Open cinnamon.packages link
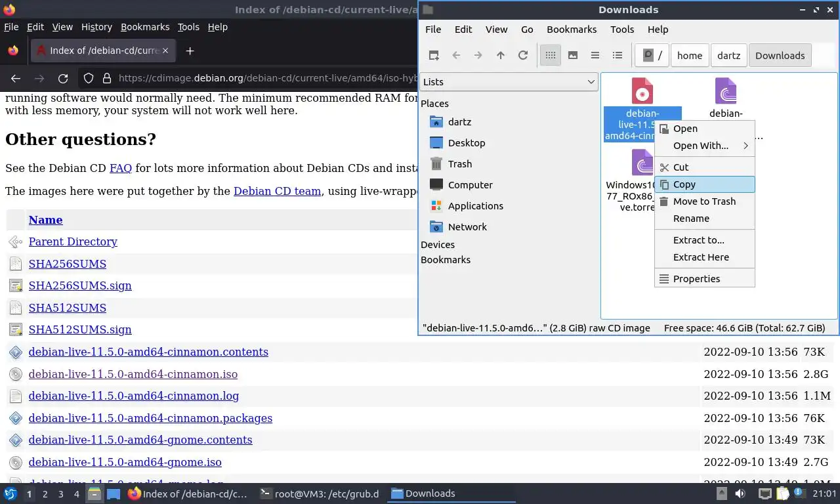The height and width of the screenshot is (504, 840). pyautogui.click(x=150, y=418)
